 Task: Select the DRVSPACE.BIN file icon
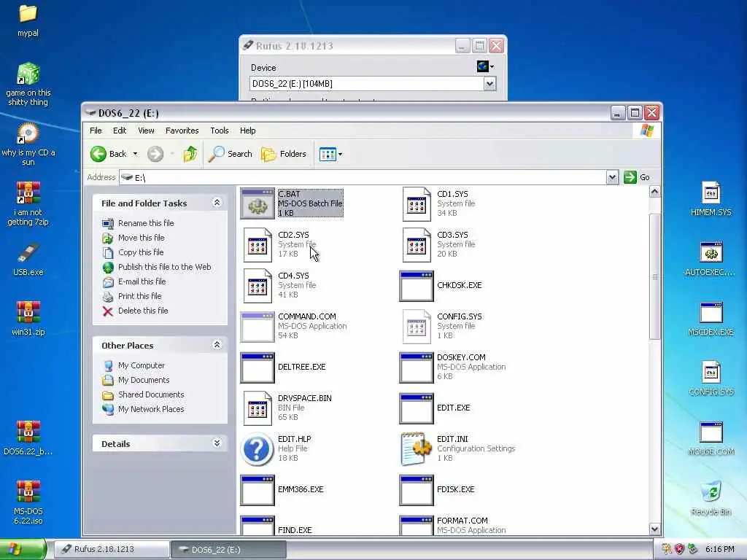pos(258,408)
